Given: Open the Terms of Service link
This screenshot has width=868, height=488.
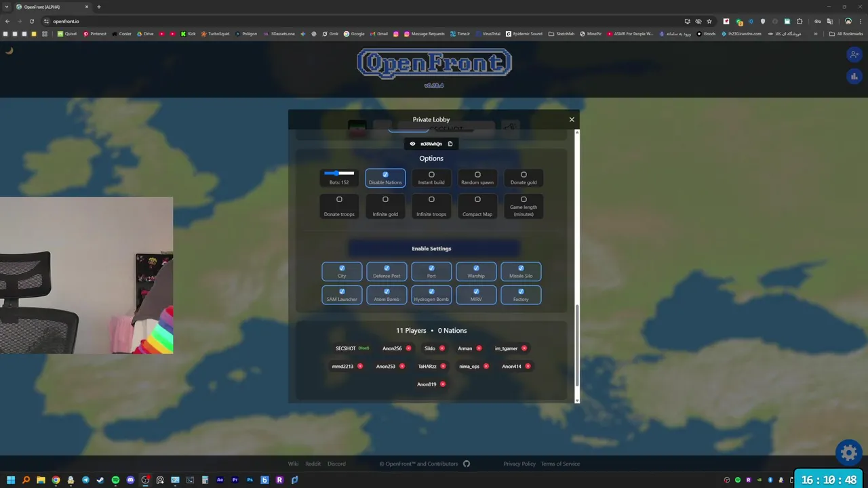Looking at the screenshot, I should 560,464.
